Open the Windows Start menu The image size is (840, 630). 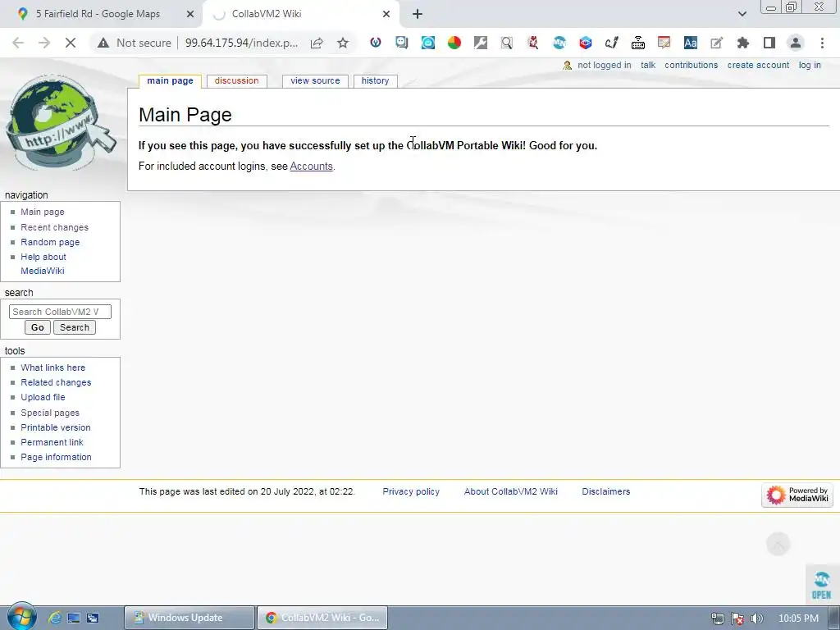coord(21,617)
